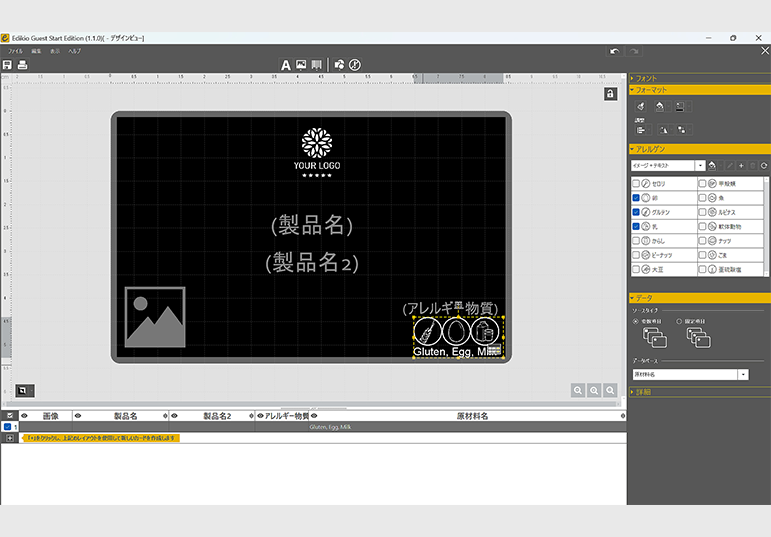Select the Add Text tool (A icon)
The height and width of the screenshot is (537, 771).
pos(285,65)
